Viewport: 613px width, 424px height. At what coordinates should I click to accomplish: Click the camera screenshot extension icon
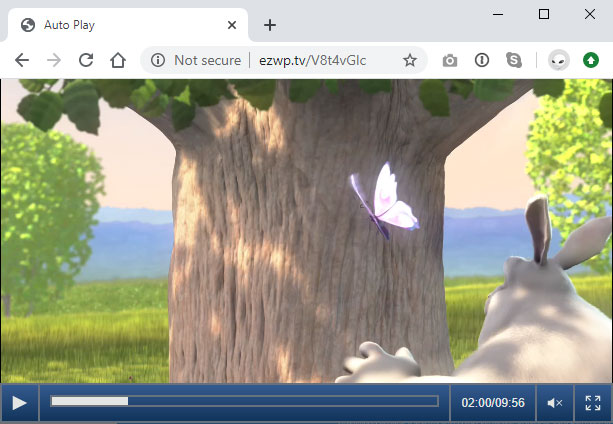click(450, 61)
